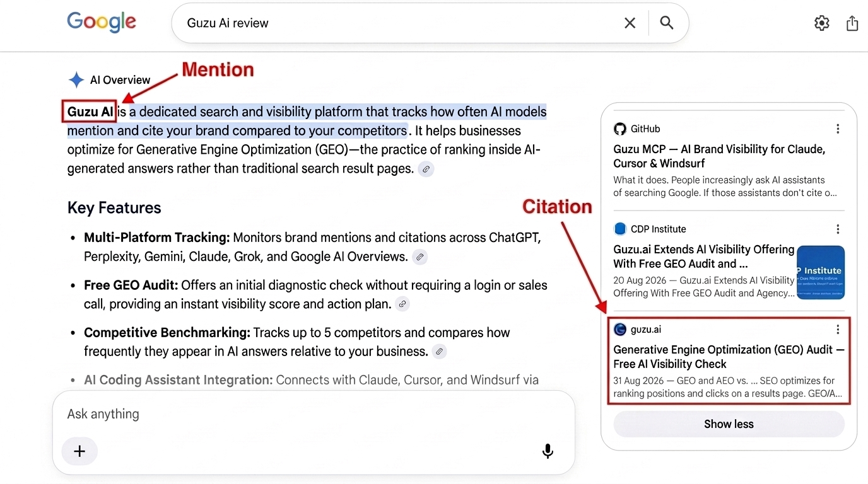Click the GitHub result snippet text
This screenshot has width=868, height=484.
pos(725,186)
